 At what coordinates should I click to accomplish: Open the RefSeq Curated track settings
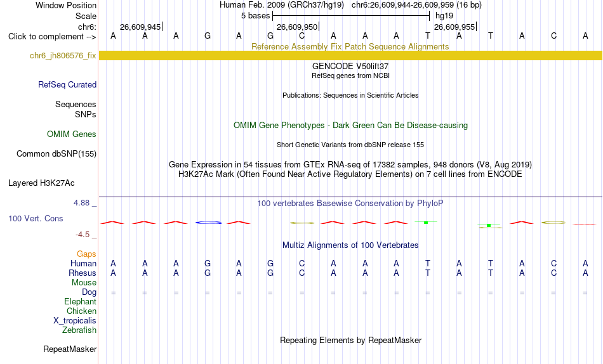67,84
